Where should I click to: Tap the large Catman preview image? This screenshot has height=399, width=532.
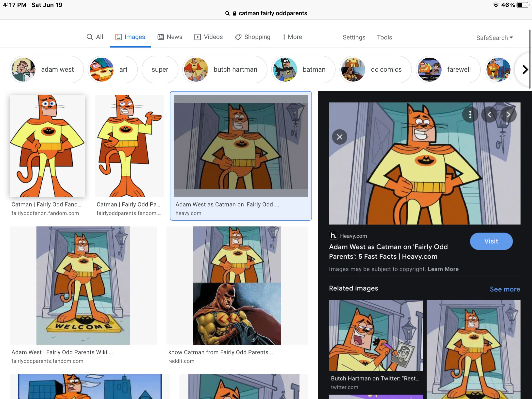425,163
